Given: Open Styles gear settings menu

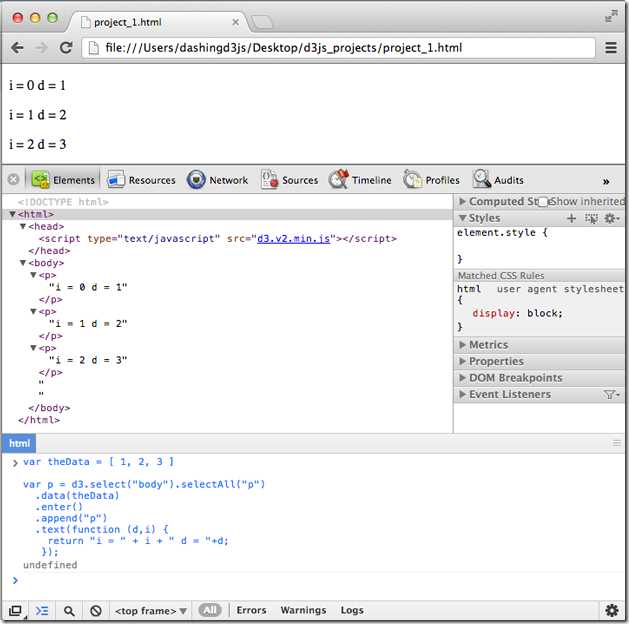Looking at the screenshot, I should tap(611, 218).
